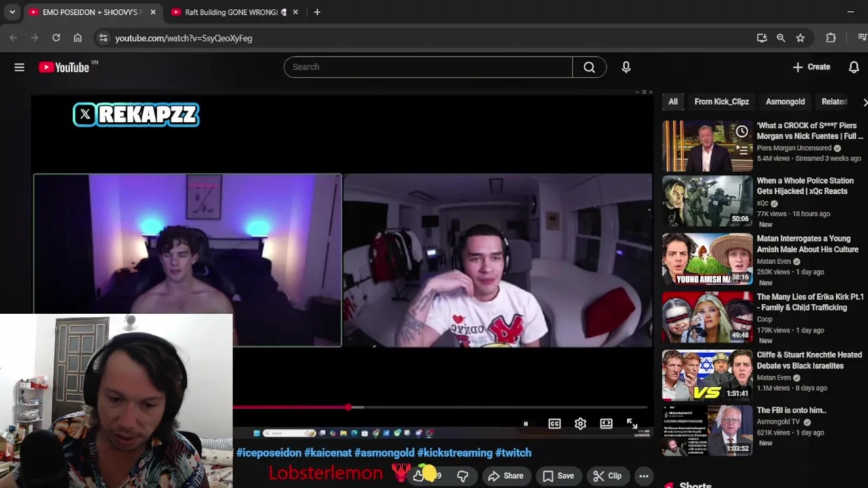
Task: Visit Piers Morgan Uncensored channel name
Action: click(794, 148)
